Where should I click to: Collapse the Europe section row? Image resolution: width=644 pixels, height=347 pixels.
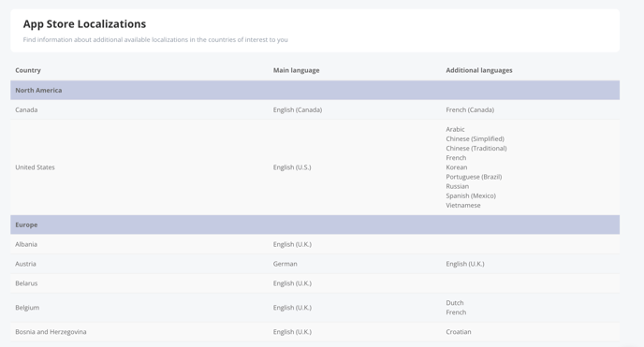pos(315,224)
